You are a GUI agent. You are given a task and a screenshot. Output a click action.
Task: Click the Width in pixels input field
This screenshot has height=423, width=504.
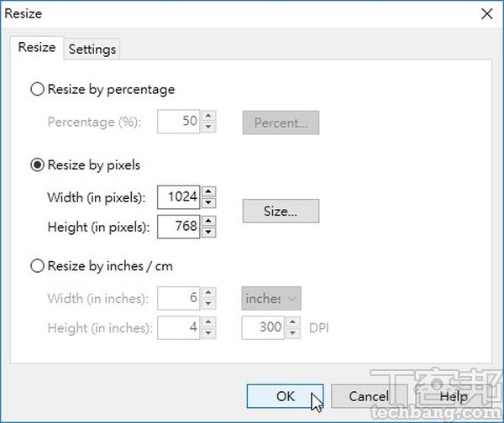click(178, 197)
